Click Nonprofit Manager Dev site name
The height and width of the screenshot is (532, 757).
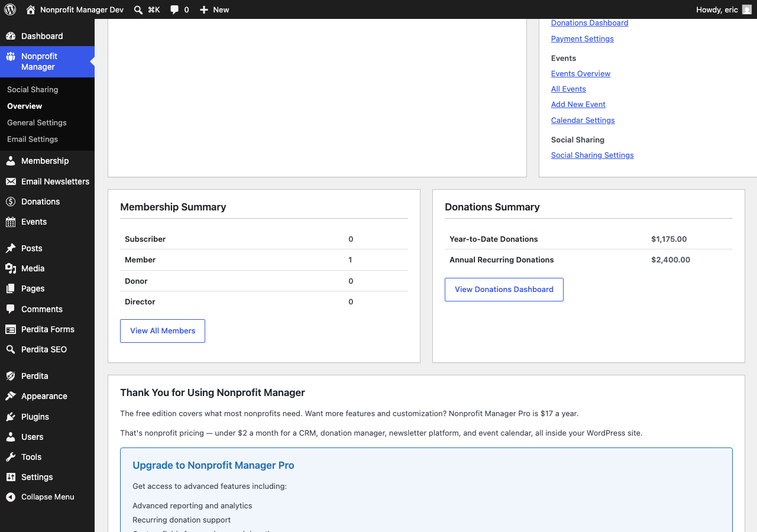click(82, 9)
